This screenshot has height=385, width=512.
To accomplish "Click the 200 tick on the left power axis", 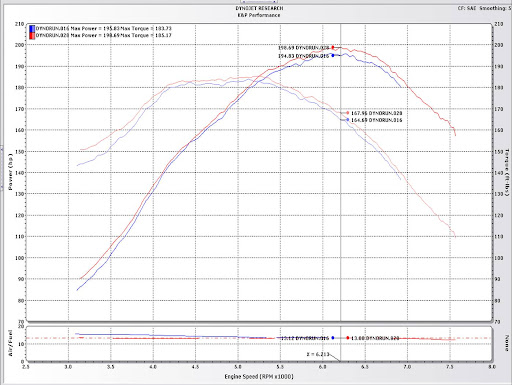I will (19, 45).
